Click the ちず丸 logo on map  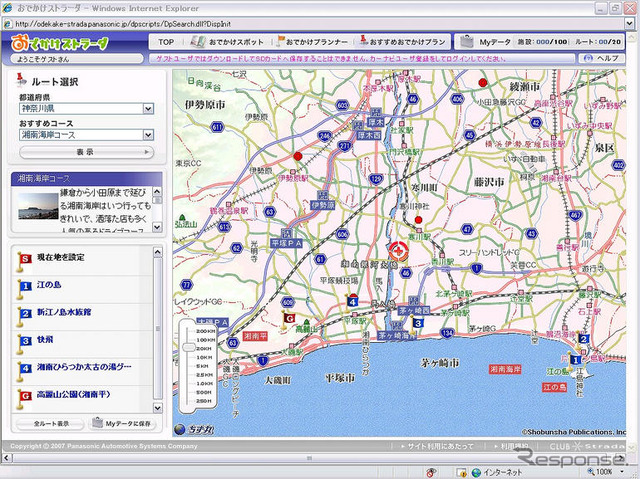[x=195, y=429]
